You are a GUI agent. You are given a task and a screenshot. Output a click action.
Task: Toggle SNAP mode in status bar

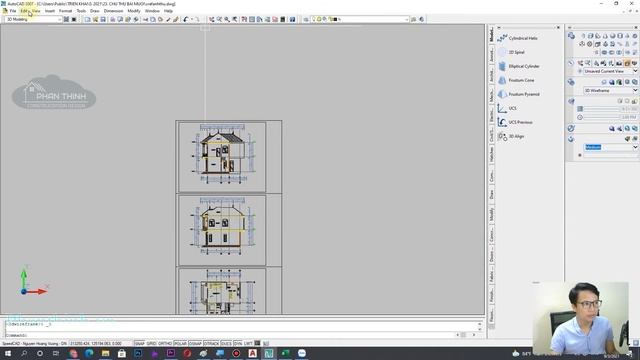coord(139,344)
